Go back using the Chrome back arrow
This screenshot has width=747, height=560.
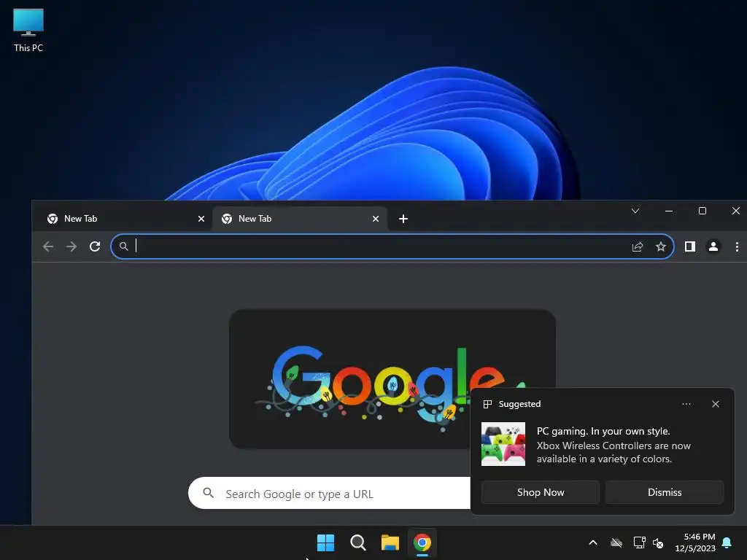pyautogui.click(x=48, y=246)
